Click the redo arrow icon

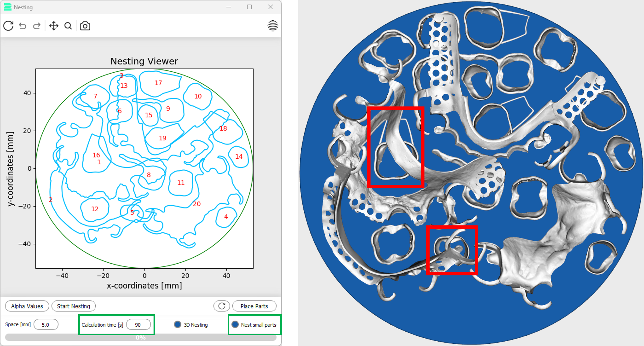click(x=37, y=26)
